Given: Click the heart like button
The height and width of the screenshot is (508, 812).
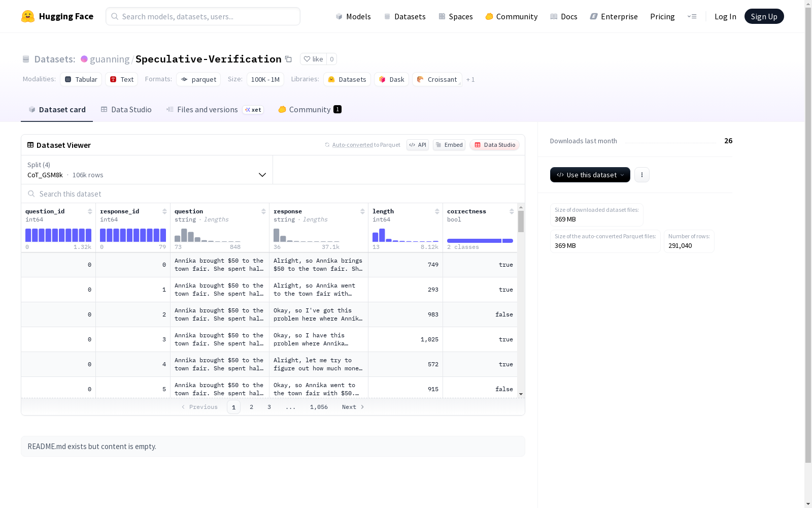Looking at the screenshot, I should (313, 59).
